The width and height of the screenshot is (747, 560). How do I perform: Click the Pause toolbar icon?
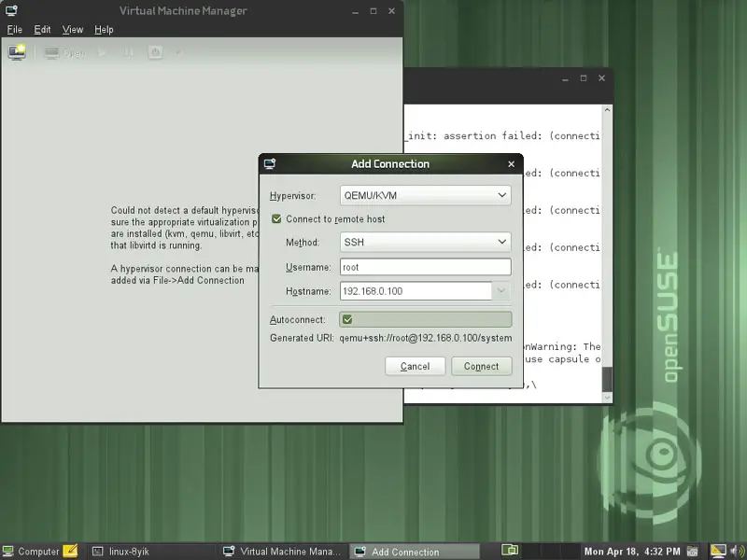tap(128, 53)
